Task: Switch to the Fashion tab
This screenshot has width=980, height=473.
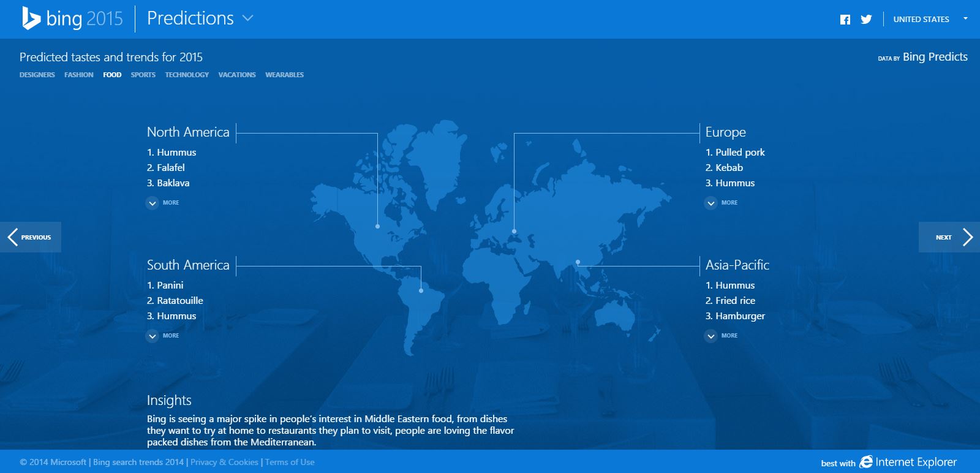Action: click(x=79, y=75)
